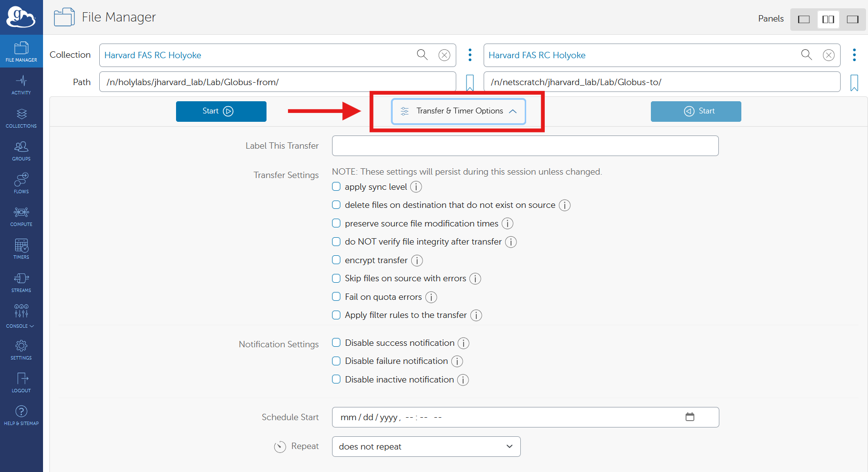This screenshot has width=868, height=472.
Task: Clear the right collection field
Action: 828,55
